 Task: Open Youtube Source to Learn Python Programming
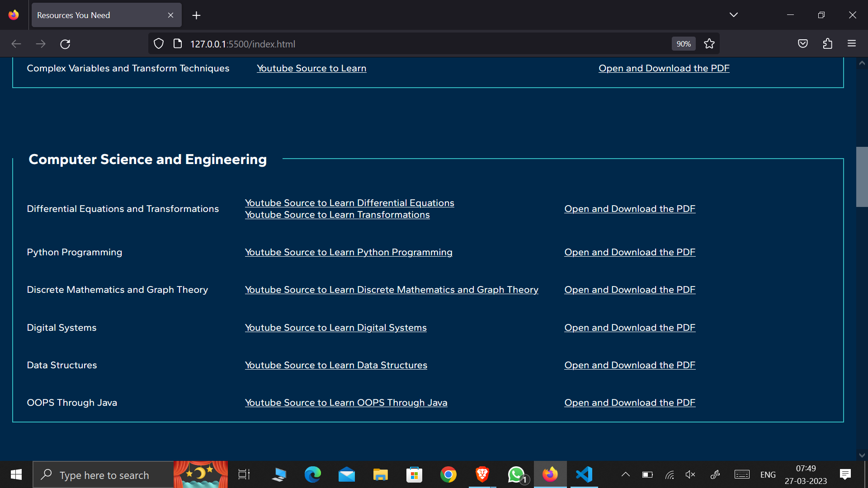(349, 252)
